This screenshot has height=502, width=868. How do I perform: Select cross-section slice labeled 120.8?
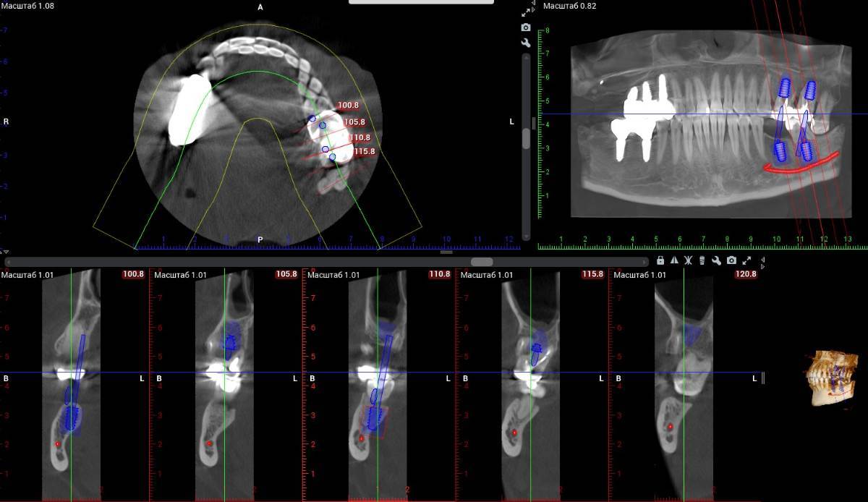tap(746, 275)
